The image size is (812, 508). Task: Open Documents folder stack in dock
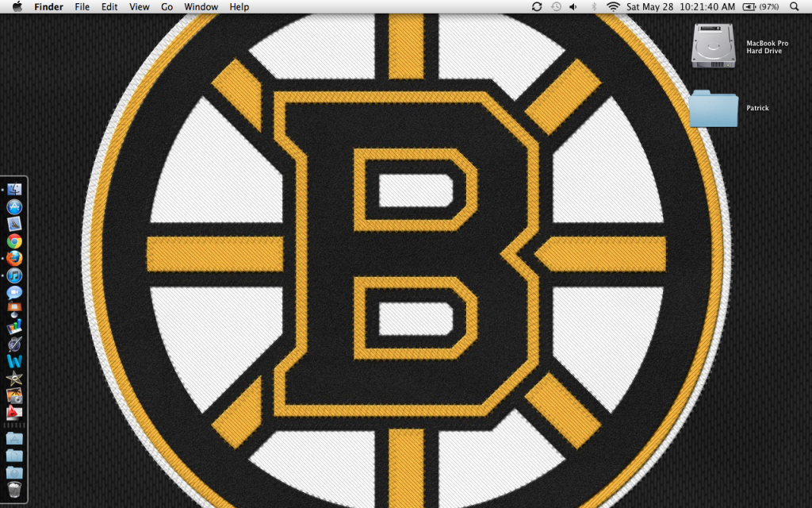14,456
